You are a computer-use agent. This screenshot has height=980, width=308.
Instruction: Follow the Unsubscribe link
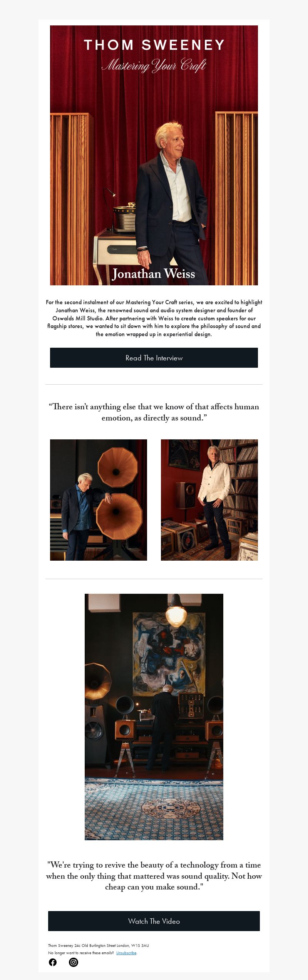click(x=126, y=953)
